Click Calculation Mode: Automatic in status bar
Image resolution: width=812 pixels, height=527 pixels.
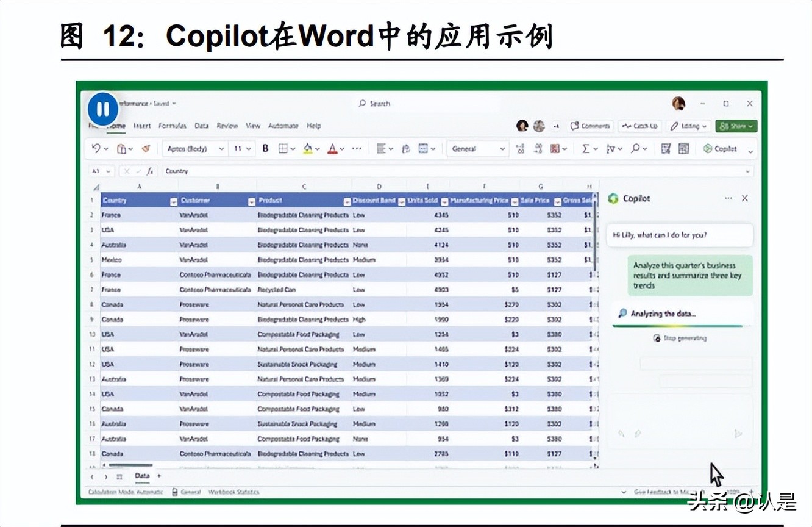click(x=126, y=492)
